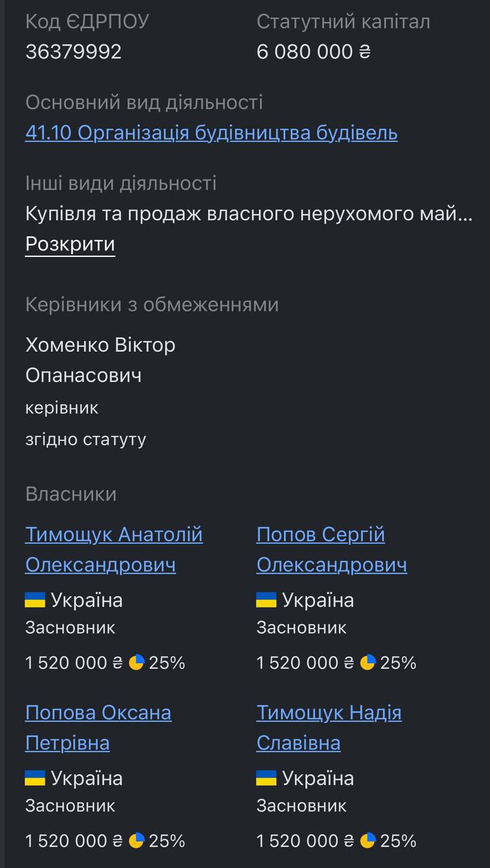490x868 pixels.
Task: Click the truncated Купівля та продаж activity text
Action: 248,214
